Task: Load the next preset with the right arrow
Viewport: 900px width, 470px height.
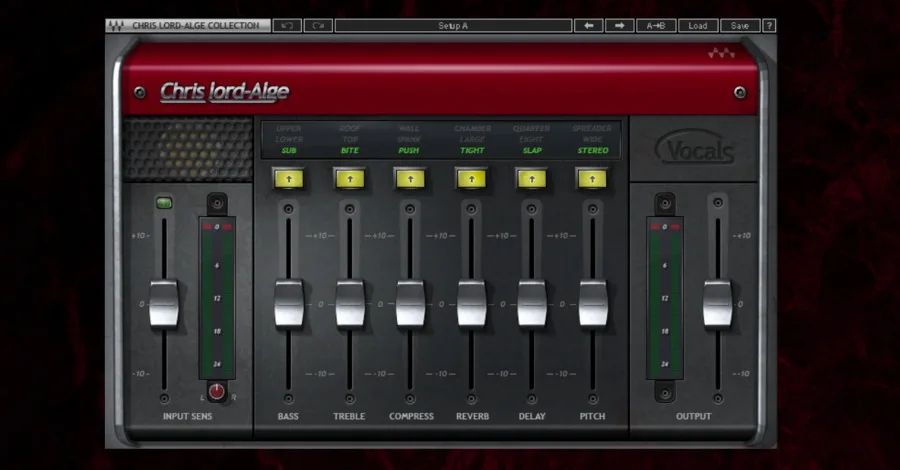Action: pyautogui.click(x=619, y=26)
